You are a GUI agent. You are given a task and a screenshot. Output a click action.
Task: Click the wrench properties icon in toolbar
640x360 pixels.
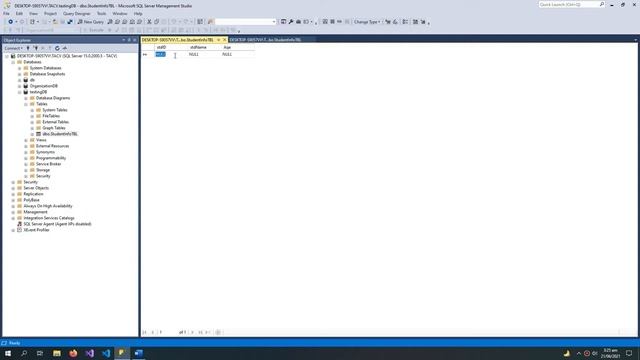click(x=291, y=22)
